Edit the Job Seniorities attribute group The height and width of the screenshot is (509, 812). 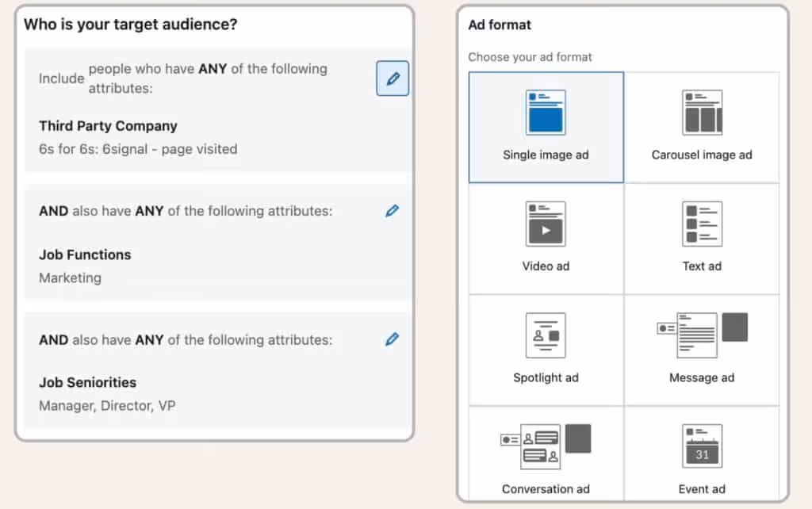(392, 339)
